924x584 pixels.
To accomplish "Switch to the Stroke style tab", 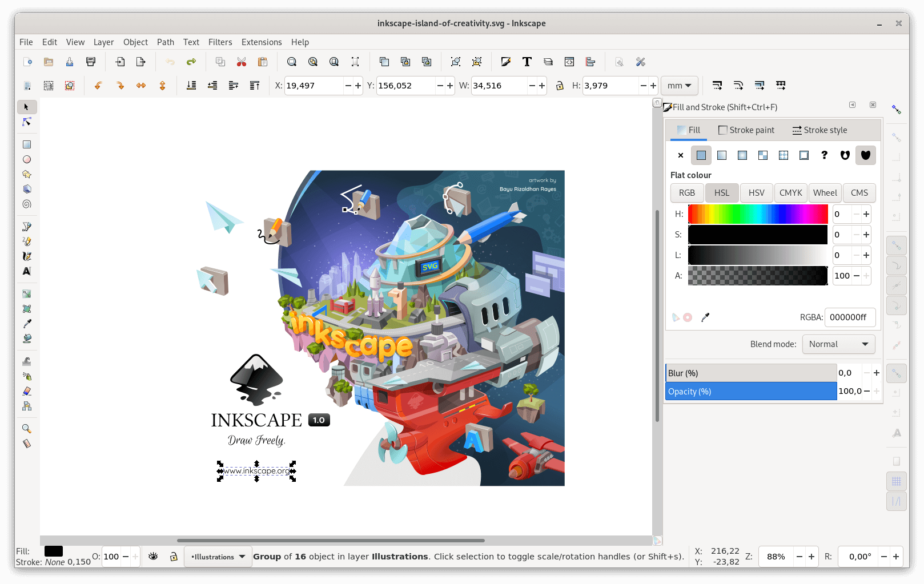I will point(820,130).
